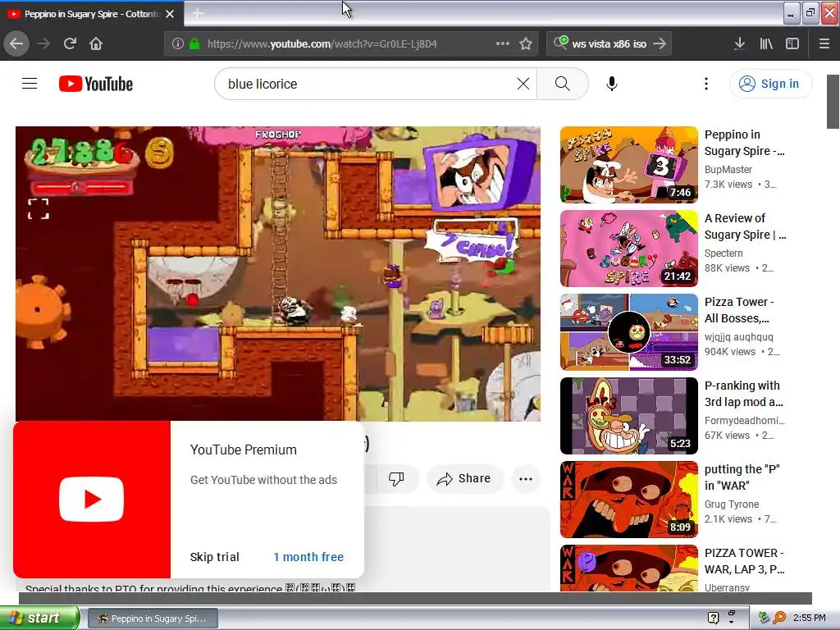840x630 pixels.
Task: Click the Sign in button
Action: (x=770, y=84)
